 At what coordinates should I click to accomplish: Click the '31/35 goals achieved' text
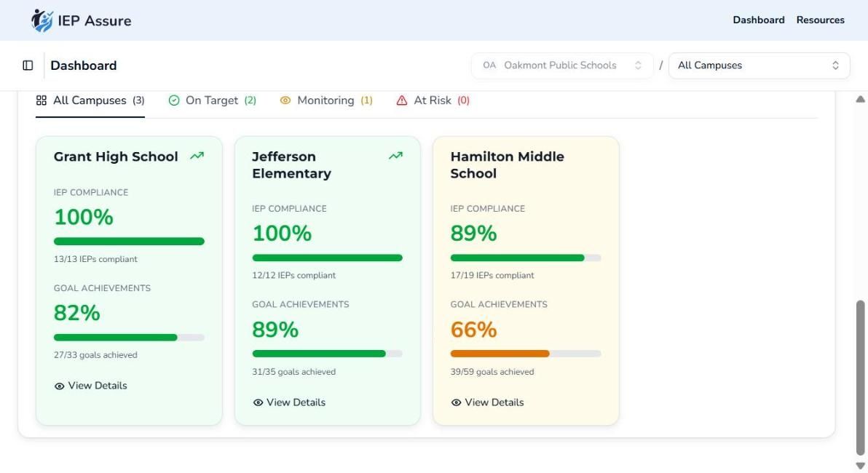294,372
